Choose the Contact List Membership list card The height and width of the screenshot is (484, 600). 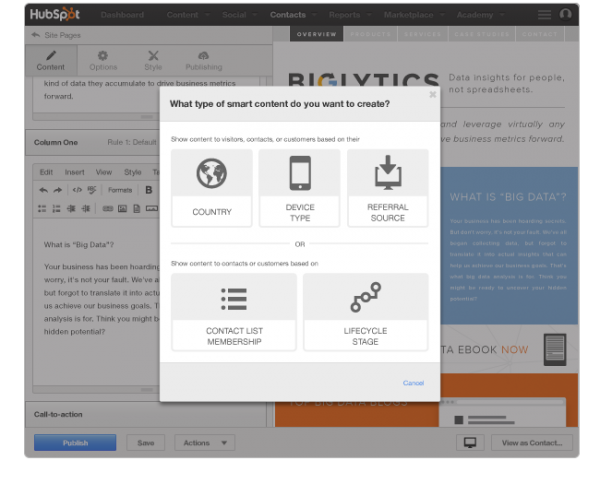click(234, 312)
